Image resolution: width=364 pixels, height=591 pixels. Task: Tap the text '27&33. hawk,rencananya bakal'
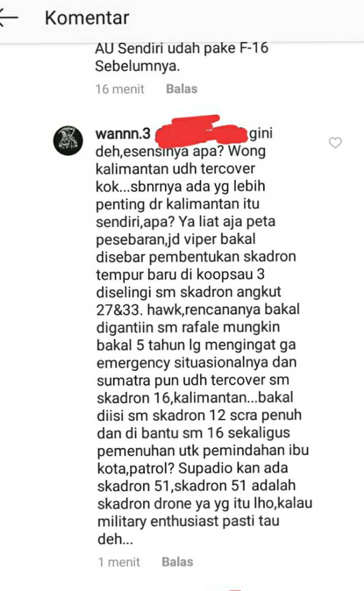pos(198,309)
